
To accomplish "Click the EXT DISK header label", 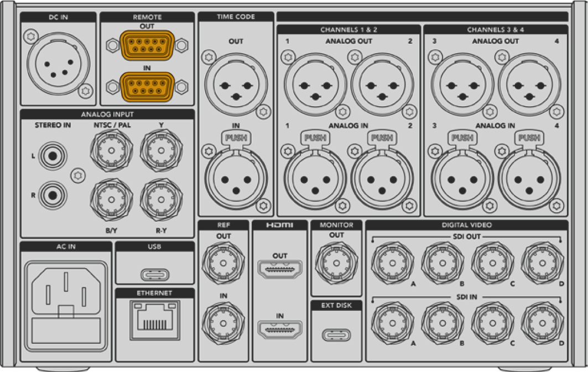I will [x=336, y=305].
